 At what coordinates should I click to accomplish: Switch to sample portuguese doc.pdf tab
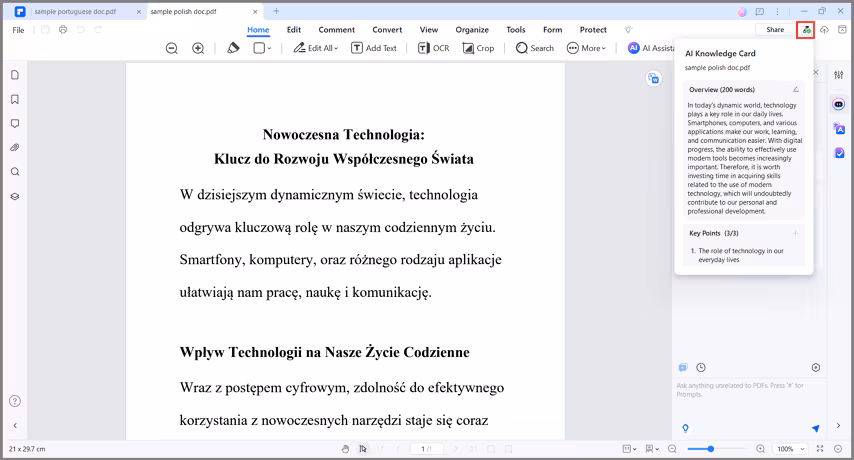[x=75, y=11]
